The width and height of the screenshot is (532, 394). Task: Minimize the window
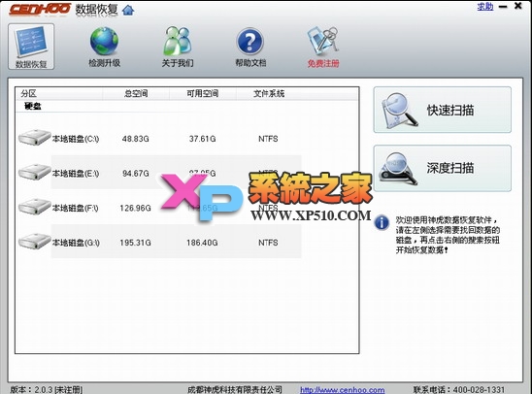click(x=503, y=7)
